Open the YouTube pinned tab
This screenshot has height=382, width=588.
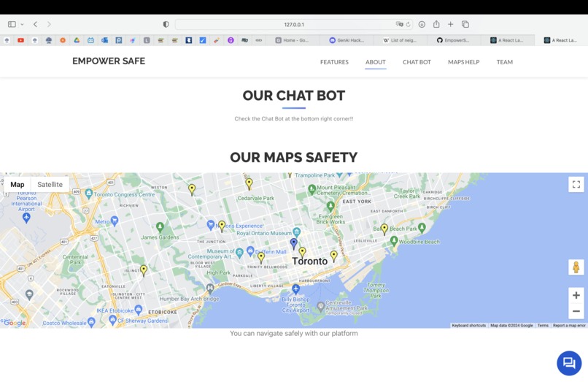point(20,40)
